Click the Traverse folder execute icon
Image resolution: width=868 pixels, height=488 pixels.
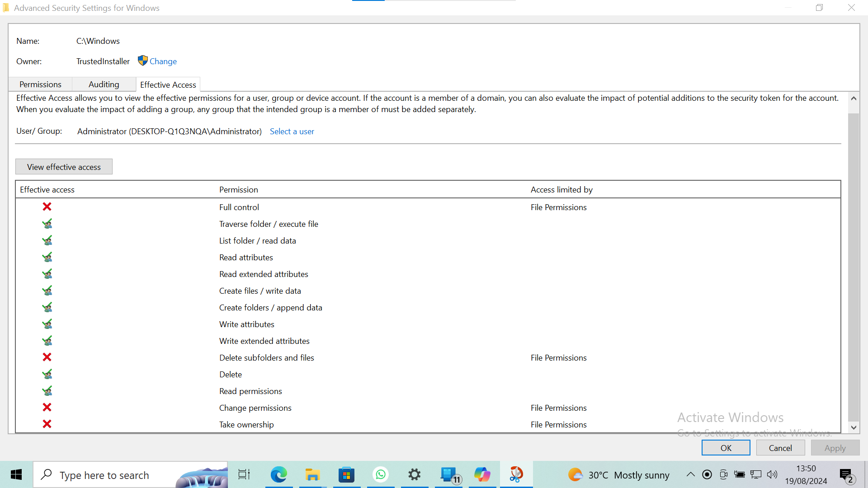click(47, 224)
